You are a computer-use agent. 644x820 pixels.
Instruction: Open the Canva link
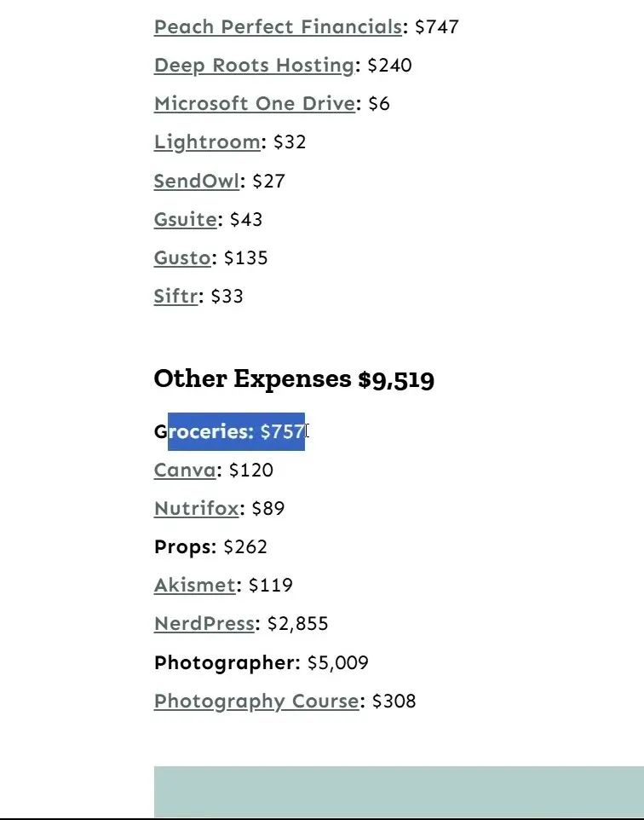pyautogui.click(x=185, y=470)
